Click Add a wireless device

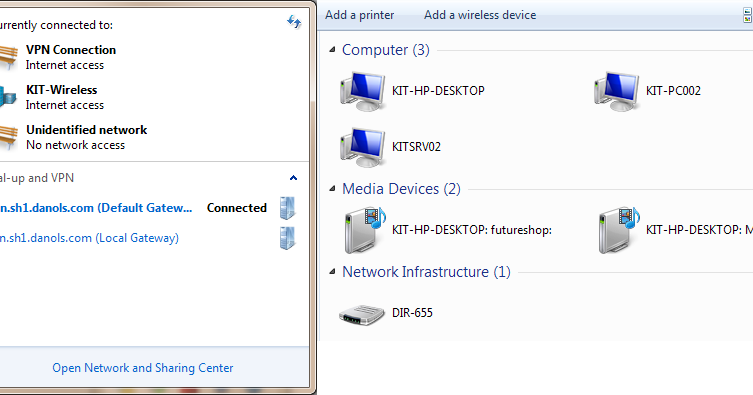click(x=480, y=15)
